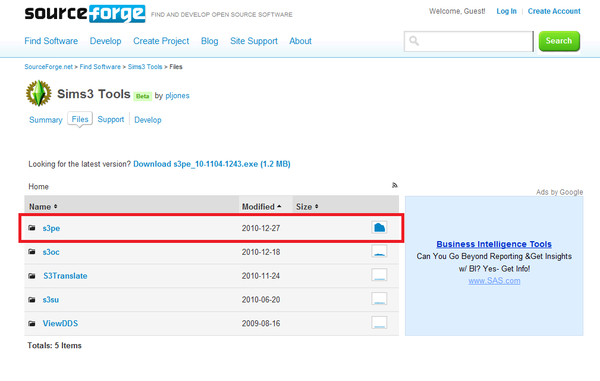Image resolution: width=600 pixels, height=381 pixels.
Task: Open Site Support page
Action: click(254, 41)
